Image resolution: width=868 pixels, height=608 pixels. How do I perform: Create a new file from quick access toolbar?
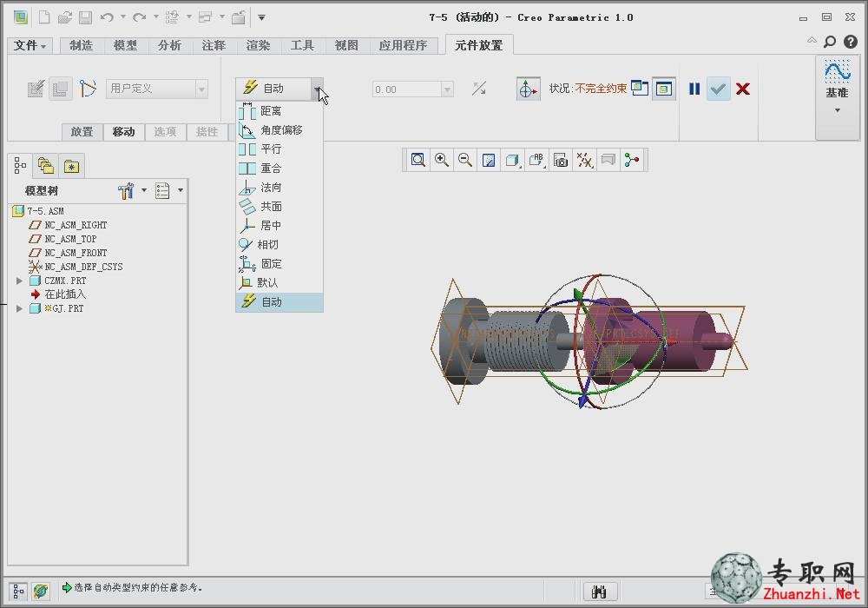[x=44, y=17]
